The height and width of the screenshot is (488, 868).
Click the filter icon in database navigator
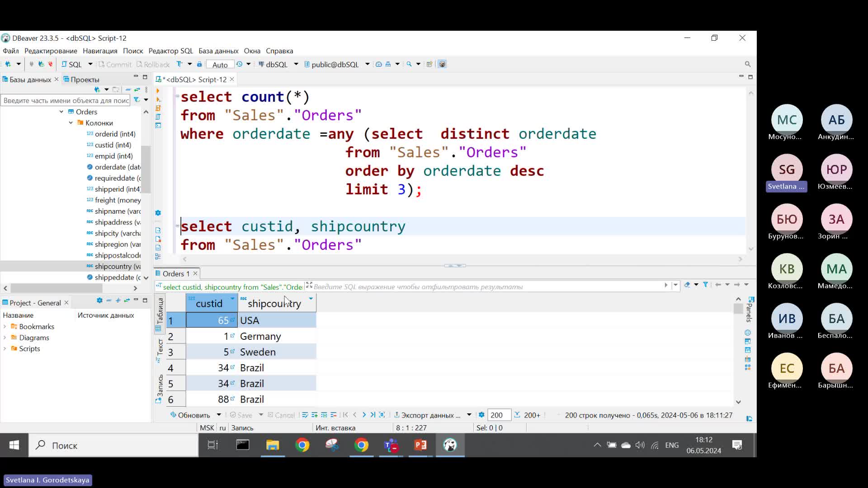137,100
